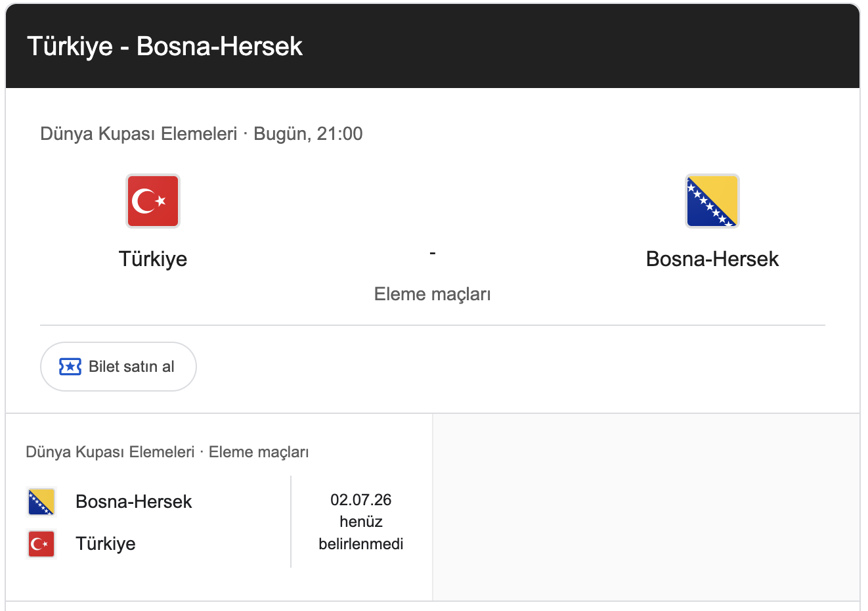Select Türkiye in the fixture row
The width and height of the screenshot is (868, 611).
pyautogui.click(x=106, y=544)
